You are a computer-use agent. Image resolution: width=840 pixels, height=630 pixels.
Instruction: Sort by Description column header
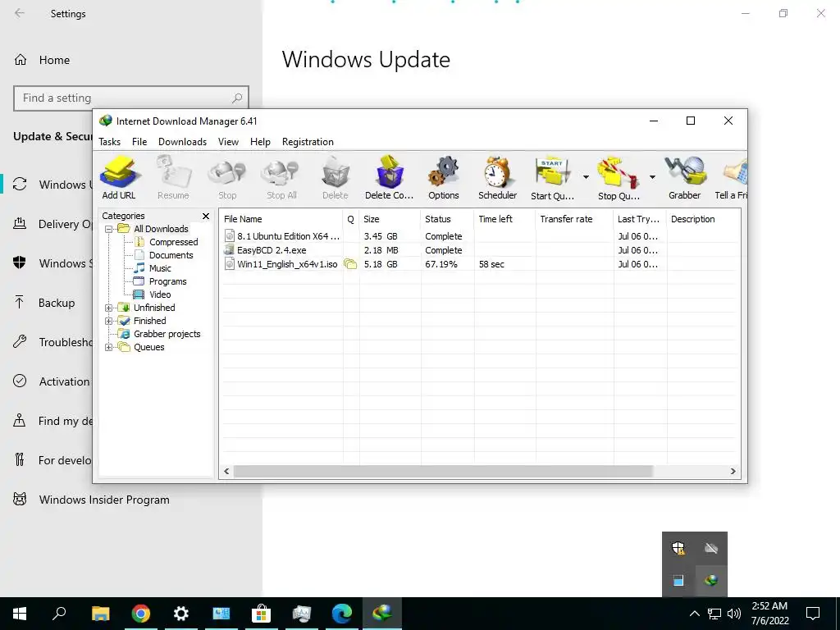(x=703, y=219)
